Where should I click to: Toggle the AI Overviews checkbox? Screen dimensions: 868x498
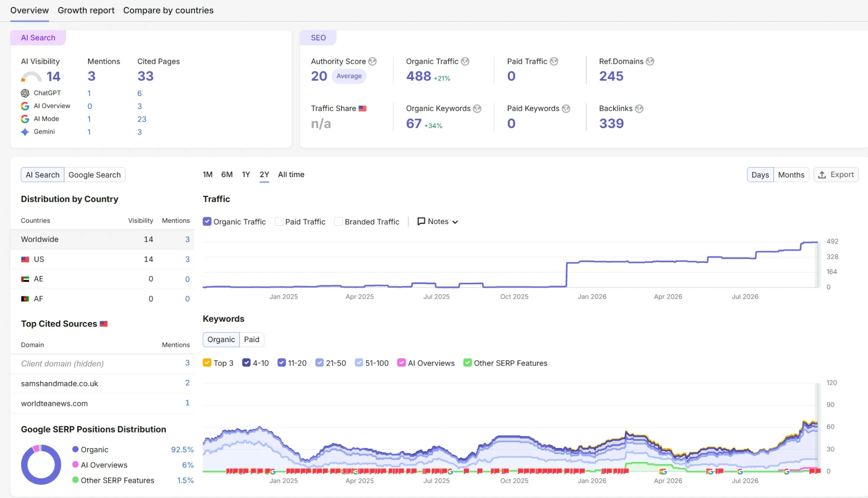[401, 363]
